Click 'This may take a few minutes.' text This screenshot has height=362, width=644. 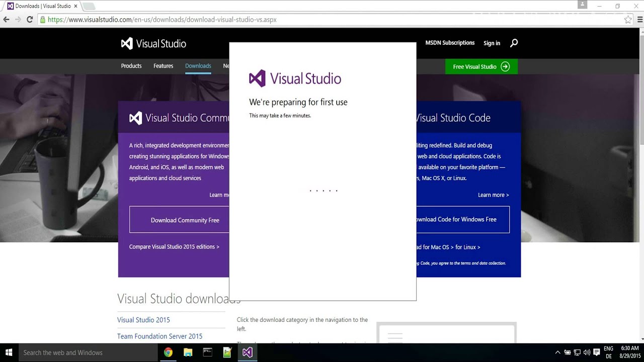coord(280,116)
